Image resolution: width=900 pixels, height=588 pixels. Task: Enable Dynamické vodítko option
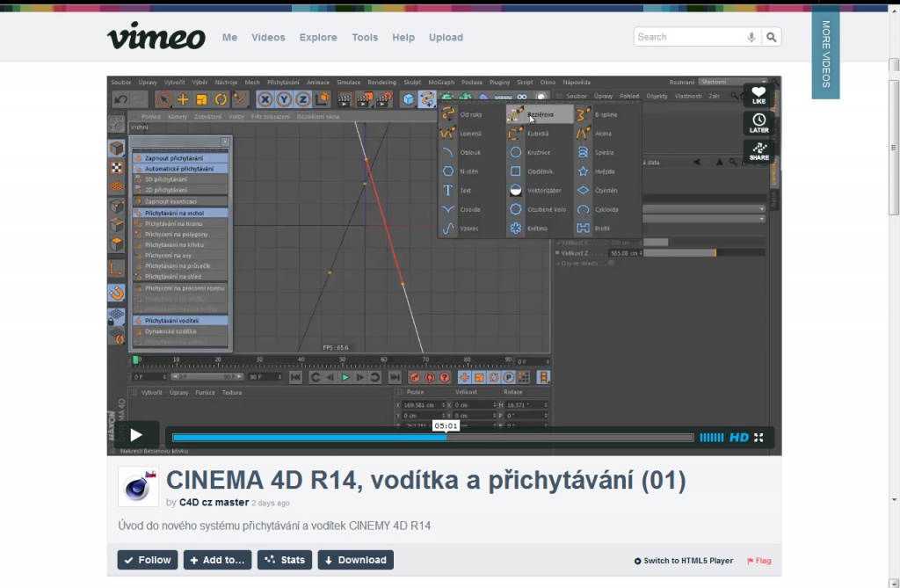pos(180,331)
